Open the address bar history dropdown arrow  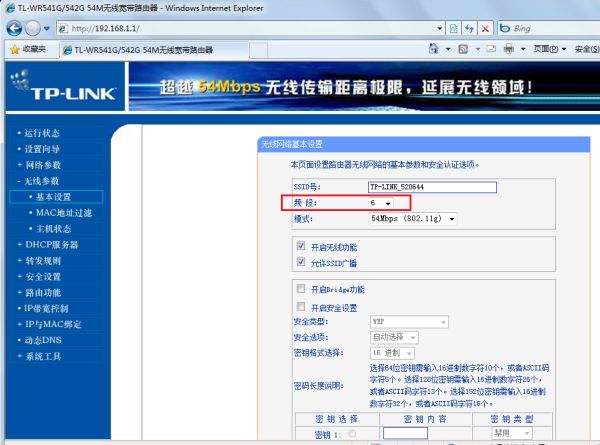click(x=440, y=28)
